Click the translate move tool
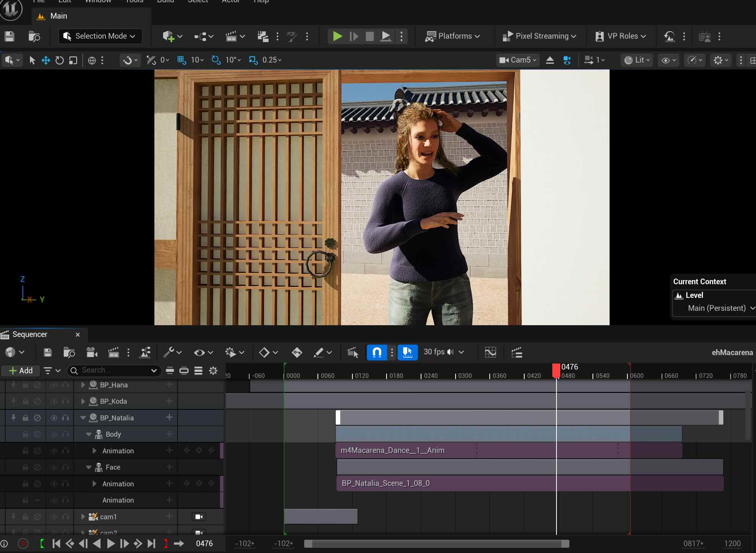This screenshot has width=756, height=553. pyautogui.click(x=46, y=60)
